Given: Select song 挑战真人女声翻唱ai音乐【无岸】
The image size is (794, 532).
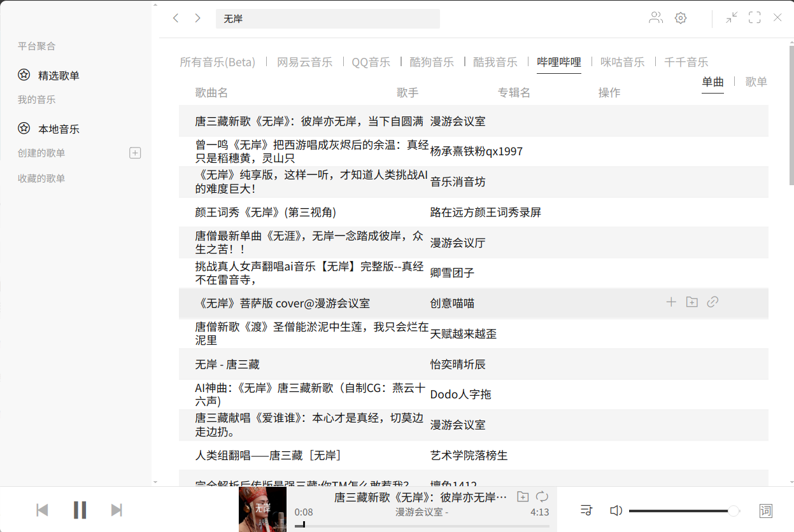Looking at the screenshot, I should (309, 272).
